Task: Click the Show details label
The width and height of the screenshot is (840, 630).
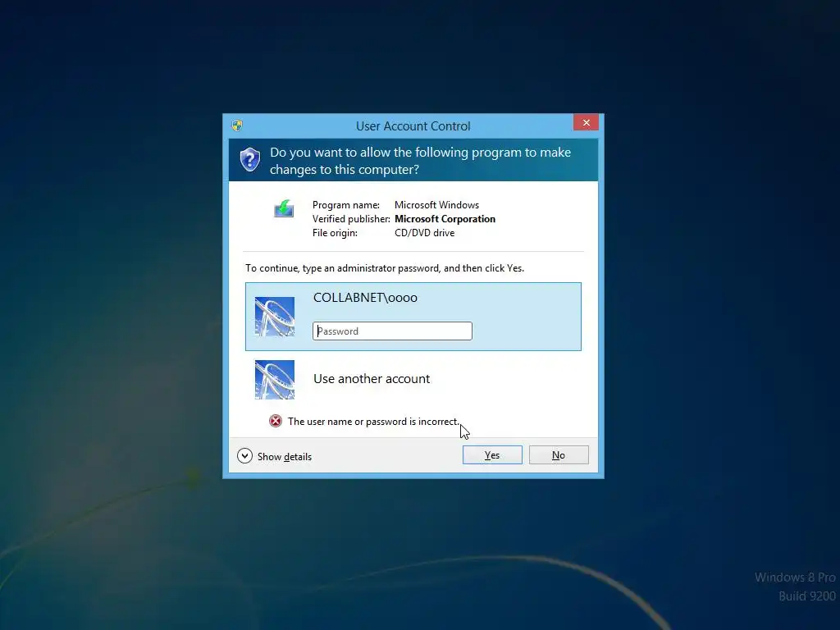Action: point(285,456)
